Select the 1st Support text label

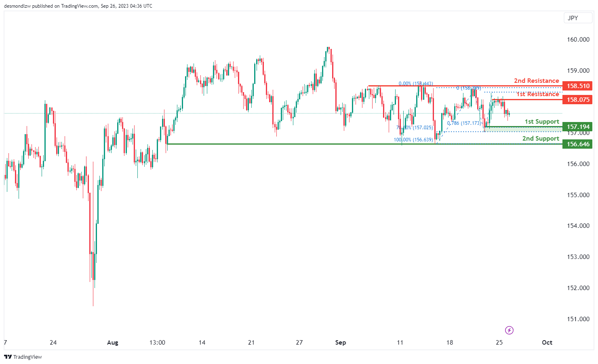click(542, 122)
